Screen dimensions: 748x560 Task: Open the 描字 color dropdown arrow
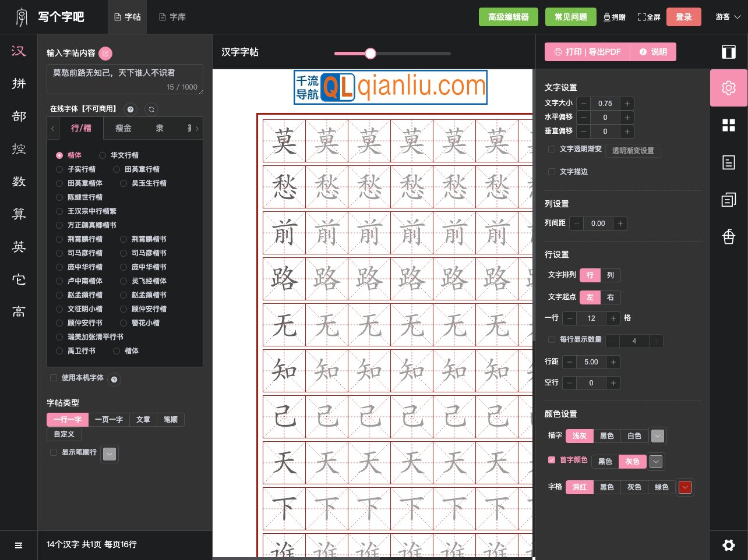click(x=658, y=435)
